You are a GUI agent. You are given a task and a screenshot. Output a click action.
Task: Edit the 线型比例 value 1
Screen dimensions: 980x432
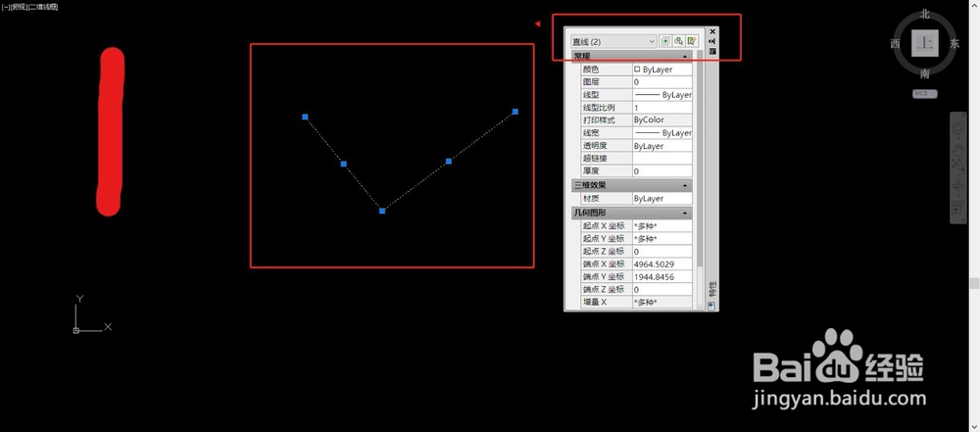pyautogui.click(x=661, y=108)
